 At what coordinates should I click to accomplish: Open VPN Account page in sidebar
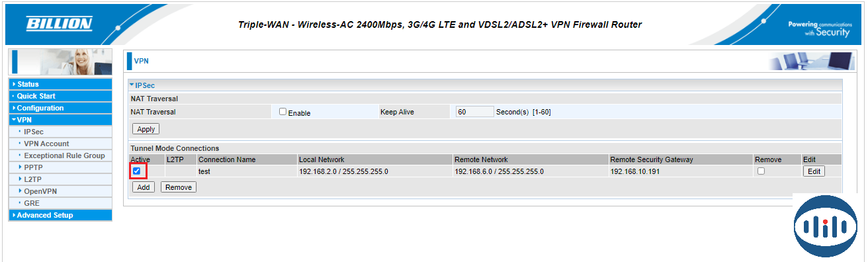[60, 144]
